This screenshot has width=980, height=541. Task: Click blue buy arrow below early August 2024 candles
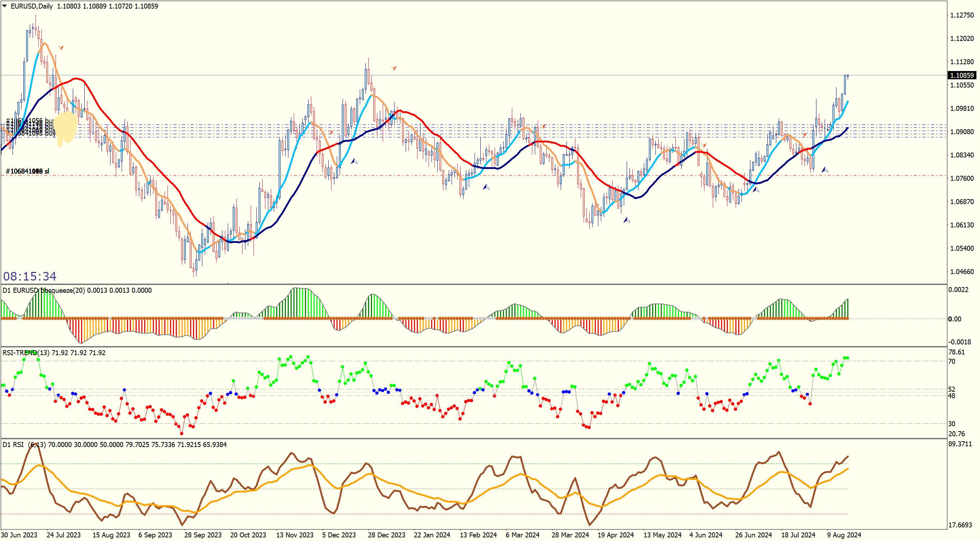[824, 170]
